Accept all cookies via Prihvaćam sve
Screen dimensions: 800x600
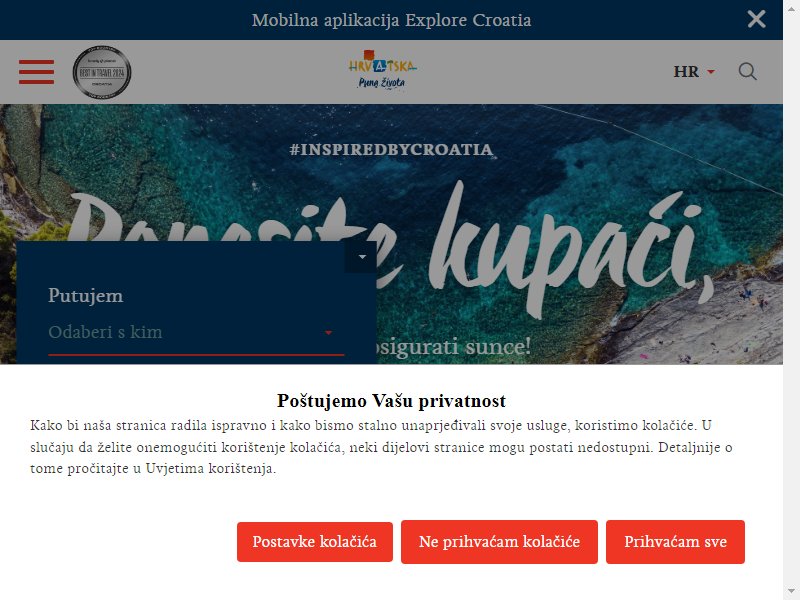(676, 542)
